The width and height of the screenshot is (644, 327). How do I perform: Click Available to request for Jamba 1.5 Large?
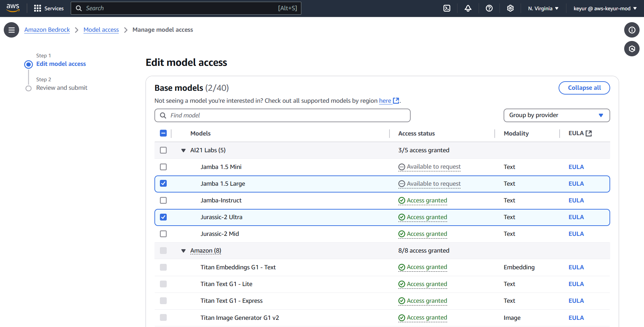(434, 184)
